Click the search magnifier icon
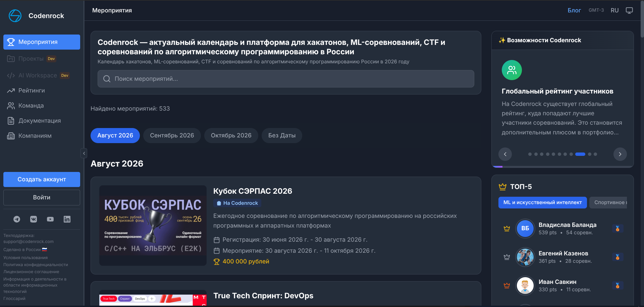The height and width of the screenshot is (307, 644). tap(107, 79)
